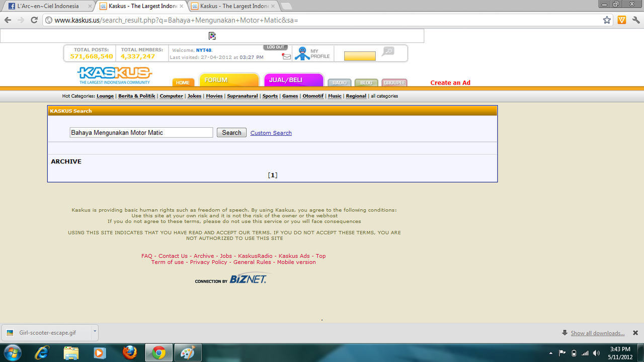Open the FORUM navigation tab
Viewport: 644px width, 362px height.
(x=229, y=80)
